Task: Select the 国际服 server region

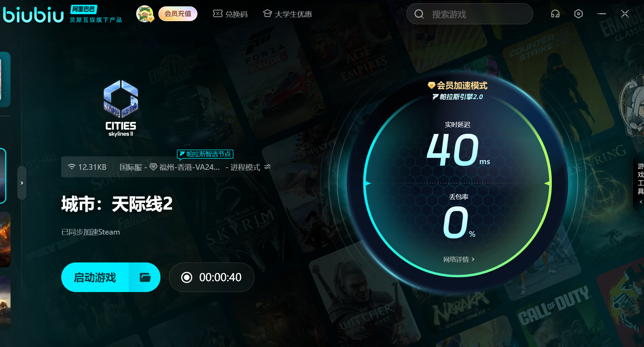Action: coord(131,167)
